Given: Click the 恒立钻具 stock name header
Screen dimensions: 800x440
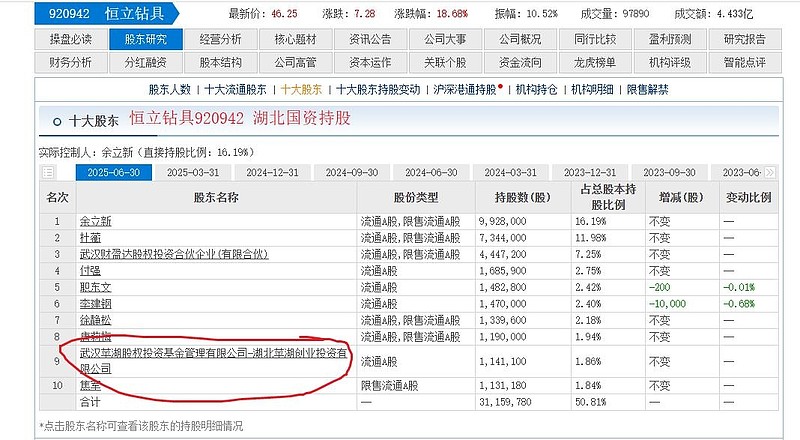Looking at the screenshot, I should pyautogui.click(x=135, y=14).
